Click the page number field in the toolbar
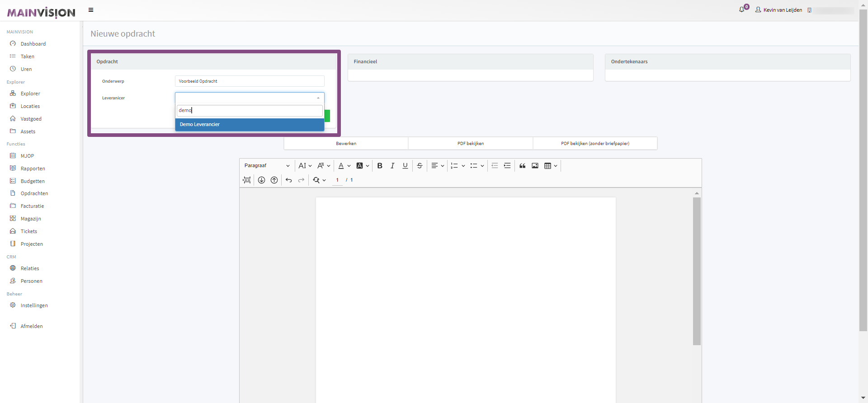 (337, 180)
